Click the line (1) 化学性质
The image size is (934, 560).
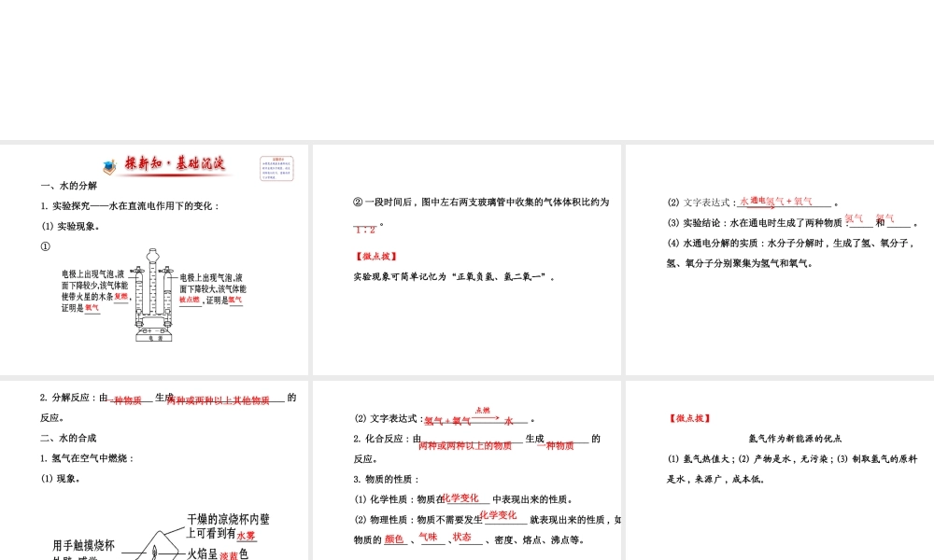[x=463, y=499]
